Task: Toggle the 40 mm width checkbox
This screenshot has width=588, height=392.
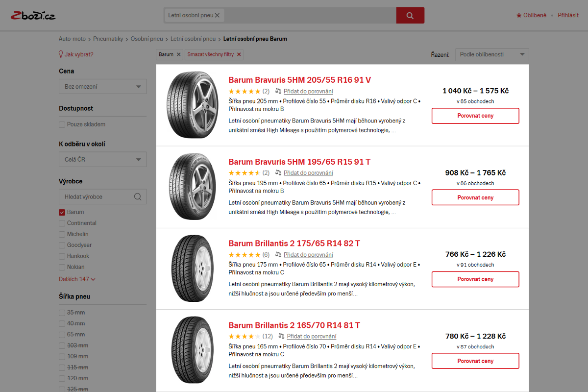Action: pyautogui.click(x=62, y=323)
